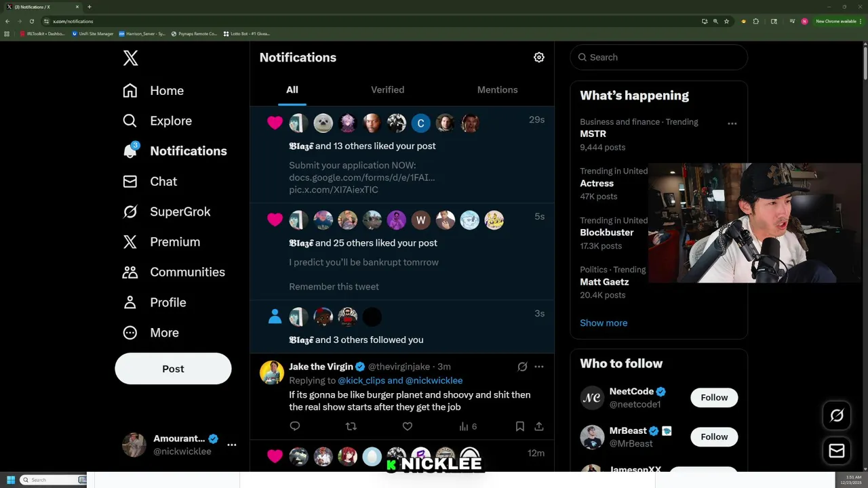868x488 pixels.
Task: Open the 'W' avatar in 25 others liked row
Action: [x=421, y=220]
